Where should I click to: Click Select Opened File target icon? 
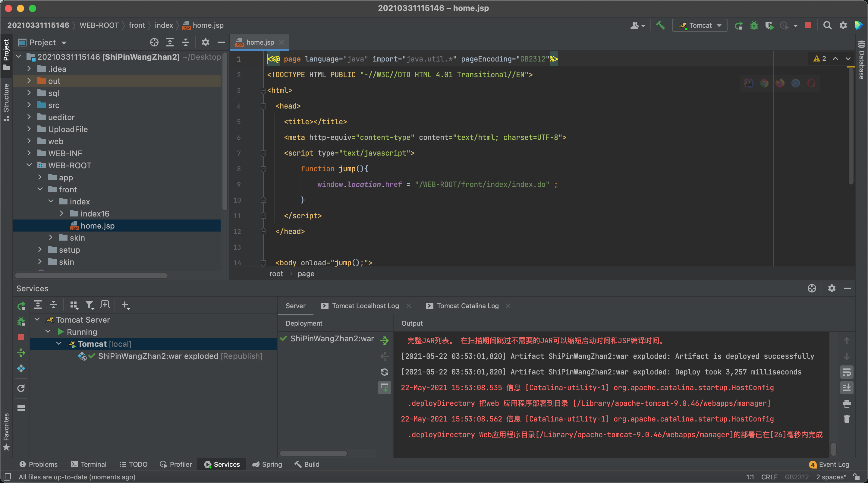[154, 42]
